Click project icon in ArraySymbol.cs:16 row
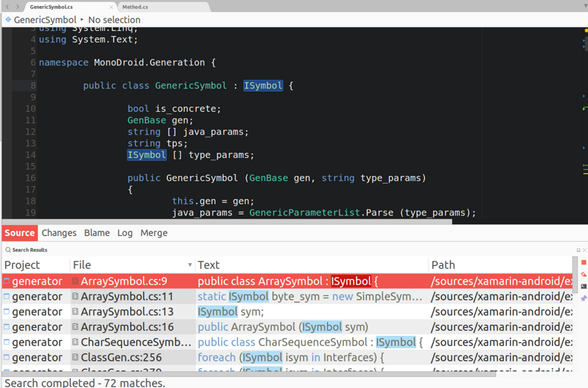This screenshot has height=388, width=588. (x=7, y=326)
